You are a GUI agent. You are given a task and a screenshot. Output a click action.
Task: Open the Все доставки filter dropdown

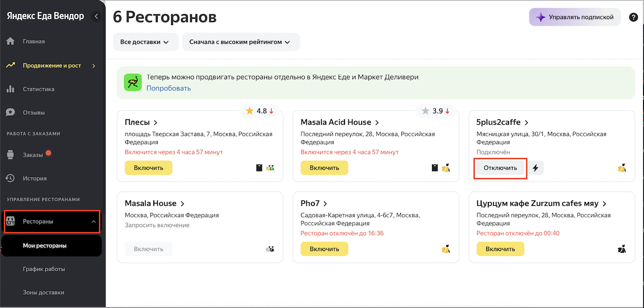tap(145, 42)
